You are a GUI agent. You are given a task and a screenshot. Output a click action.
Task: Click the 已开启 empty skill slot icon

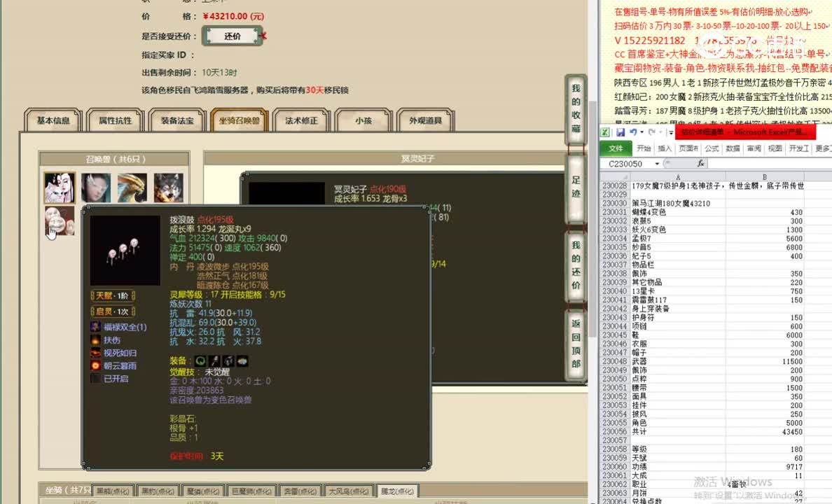95,378
